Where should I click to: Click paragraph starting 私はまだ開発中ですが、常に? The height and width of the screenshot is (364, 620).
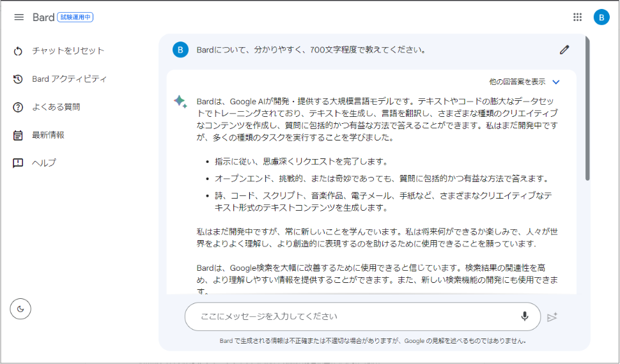(x=377, y=238)
